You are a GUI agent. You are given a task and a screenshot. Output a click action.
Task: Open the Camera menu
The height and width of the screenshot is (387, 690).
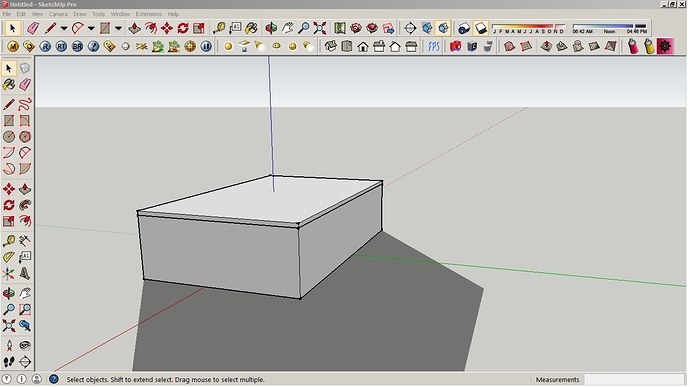point(58,14)
